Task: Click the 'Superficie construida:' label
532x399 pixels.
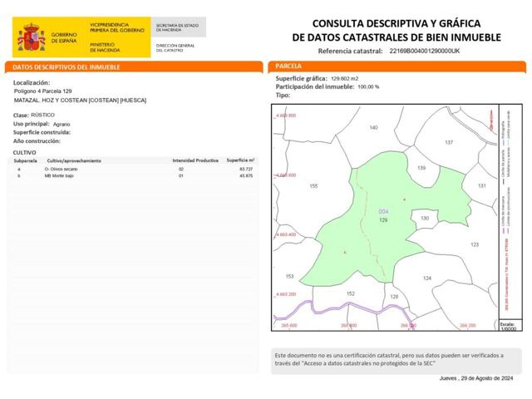Action: click(x=42, y=132)
